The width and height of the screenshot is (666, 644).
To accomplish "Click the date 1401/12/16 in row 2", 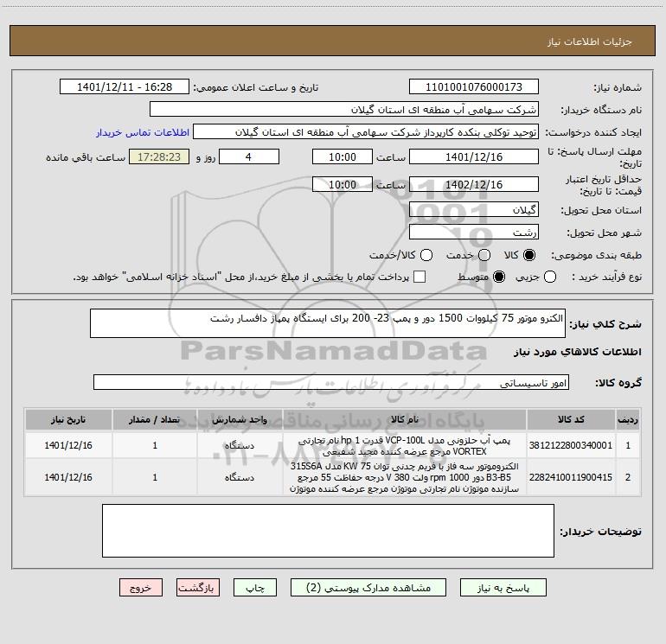I will click(68, 477).
